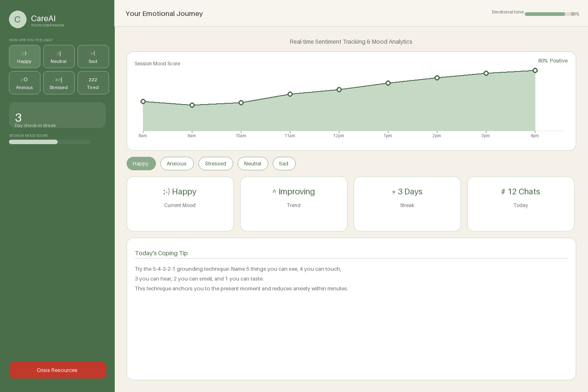The height and width of the screenshot is (392, 588).
Task: Click the 'Today's Coping Tip' heading
Action: coord(161,253)
